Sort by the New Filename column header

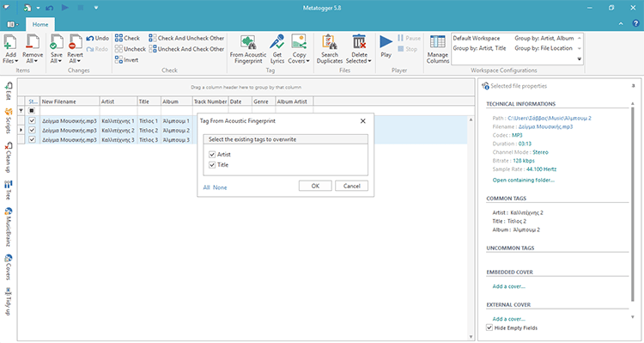[70, 101]
